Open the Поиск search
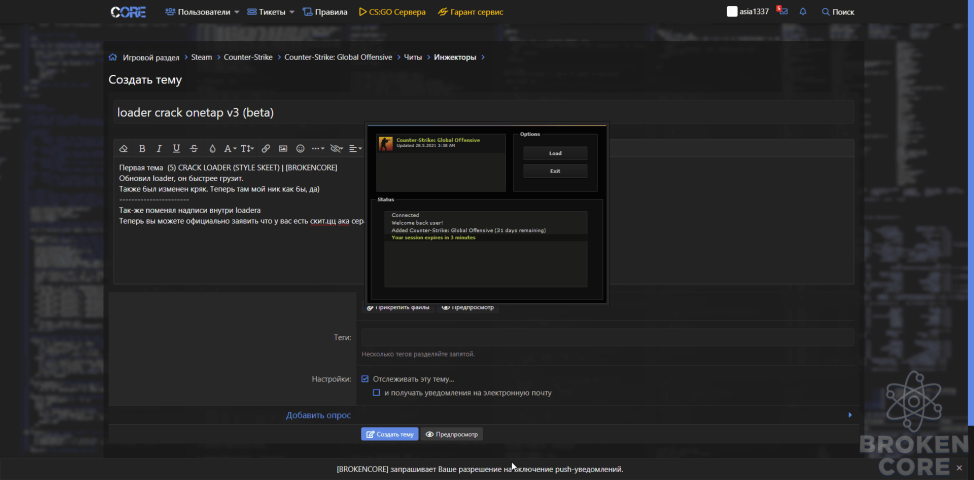The image size is (974, 480). [x=837, y=12]
